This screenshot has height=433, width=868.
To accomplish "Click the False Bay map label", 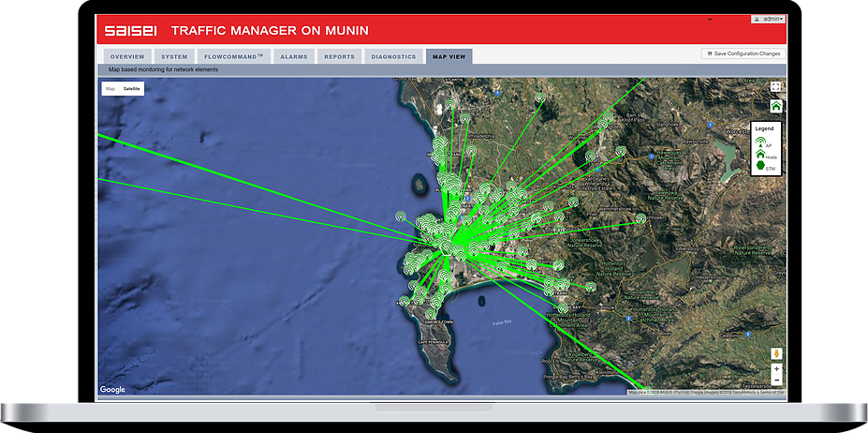I will coord(502,323).
